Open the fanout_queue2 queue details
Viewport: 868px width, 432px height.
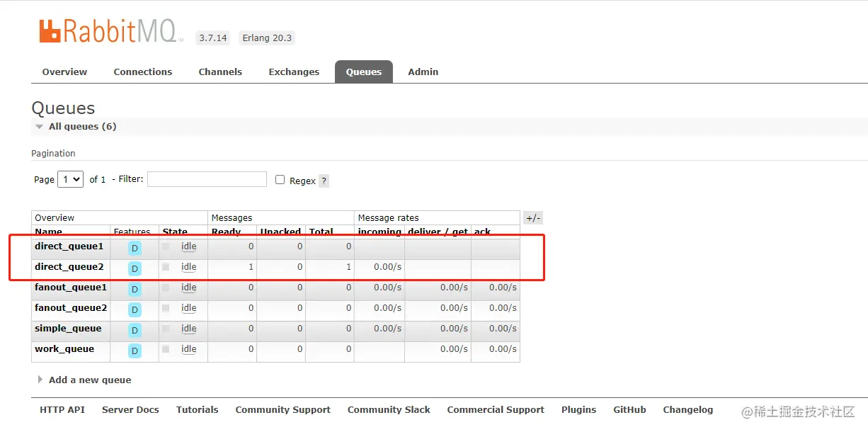[x=71, y=308]
